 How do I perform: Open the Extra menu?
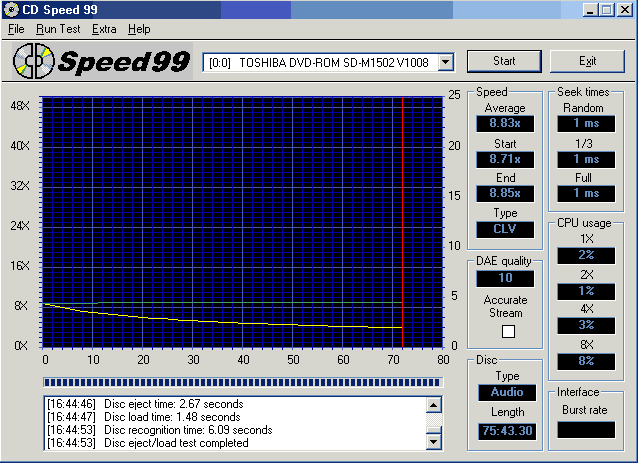104,29
